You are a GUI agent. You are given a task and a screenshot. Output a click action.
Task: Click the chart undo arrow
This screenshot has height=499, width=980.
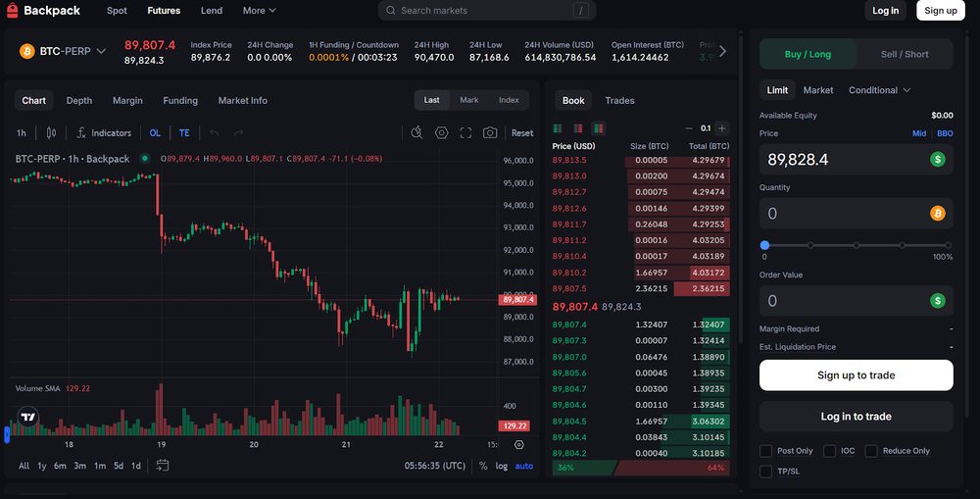[215, 132]
